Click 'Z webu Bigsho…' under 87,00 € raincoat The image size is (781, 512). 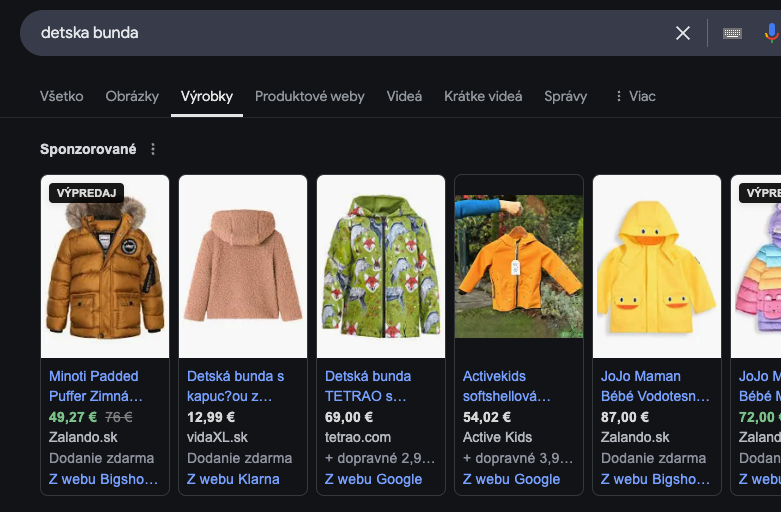655,479
